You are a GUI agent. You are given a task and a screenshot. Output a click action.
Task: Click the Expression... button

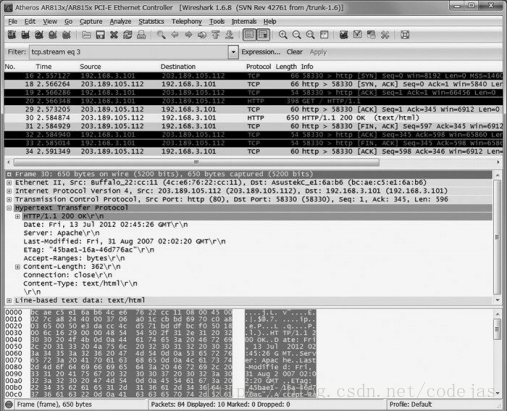click(x=261, y=52)
